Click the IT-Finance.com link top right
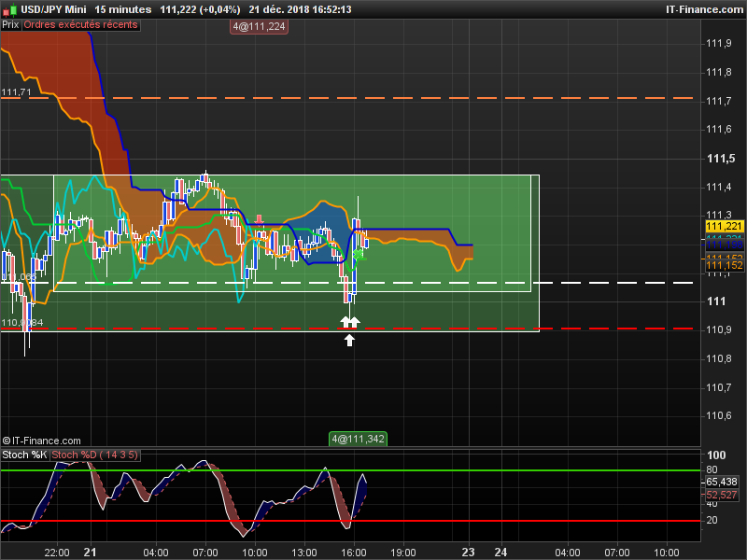 [x=705, y=9]
